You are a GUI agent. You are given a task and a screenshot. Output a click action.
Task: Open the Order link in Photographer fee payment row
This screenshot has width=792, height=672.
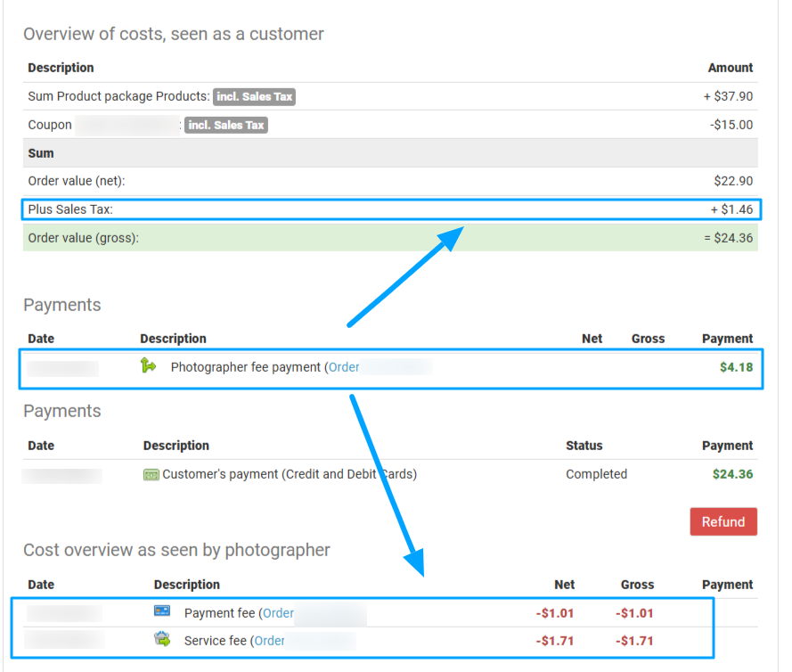pos(344,367)
